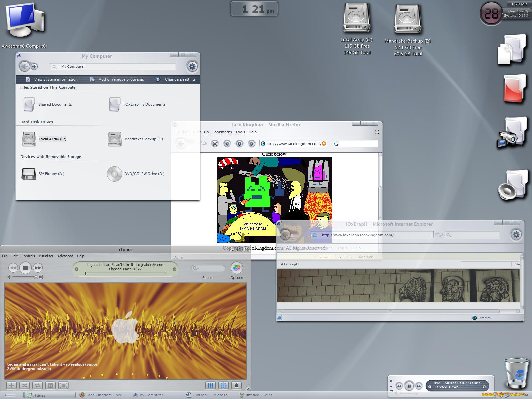Open the Controls menu in iTunes

pyautogui.click(x=28, y=256)
